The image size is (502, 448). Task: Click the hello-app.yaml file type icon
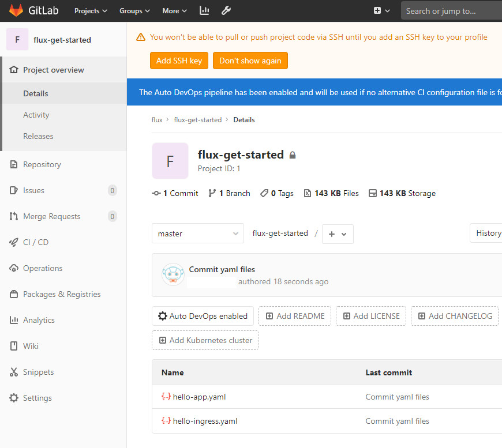166,396
